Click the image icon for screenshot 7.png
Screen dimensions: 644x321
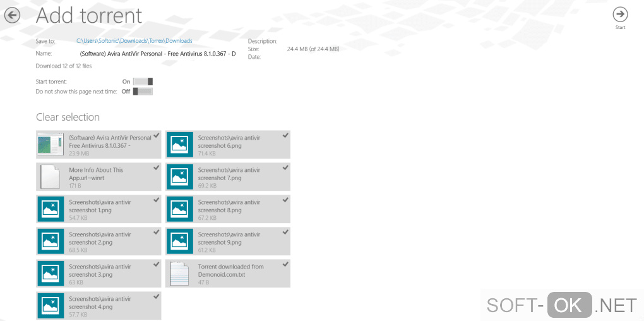coord(179,177)
